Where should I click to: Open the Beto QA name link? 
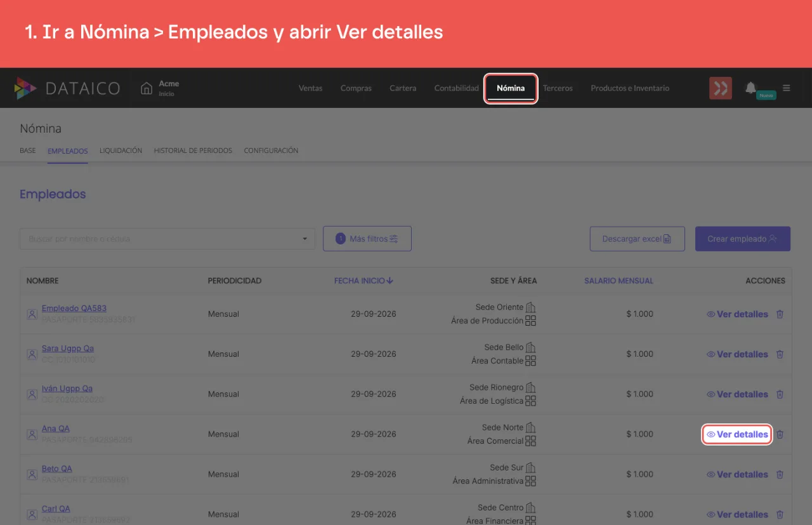57,469
